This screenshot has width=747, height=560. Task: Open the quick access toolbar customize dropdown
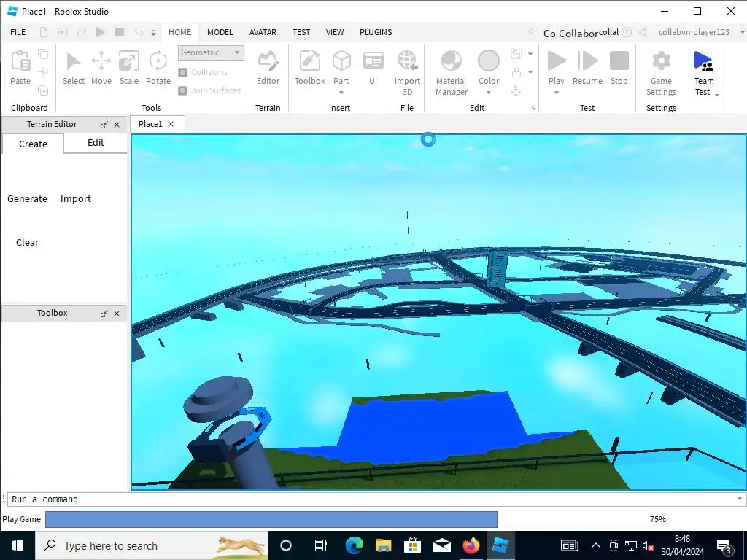(x=153, y=32)
